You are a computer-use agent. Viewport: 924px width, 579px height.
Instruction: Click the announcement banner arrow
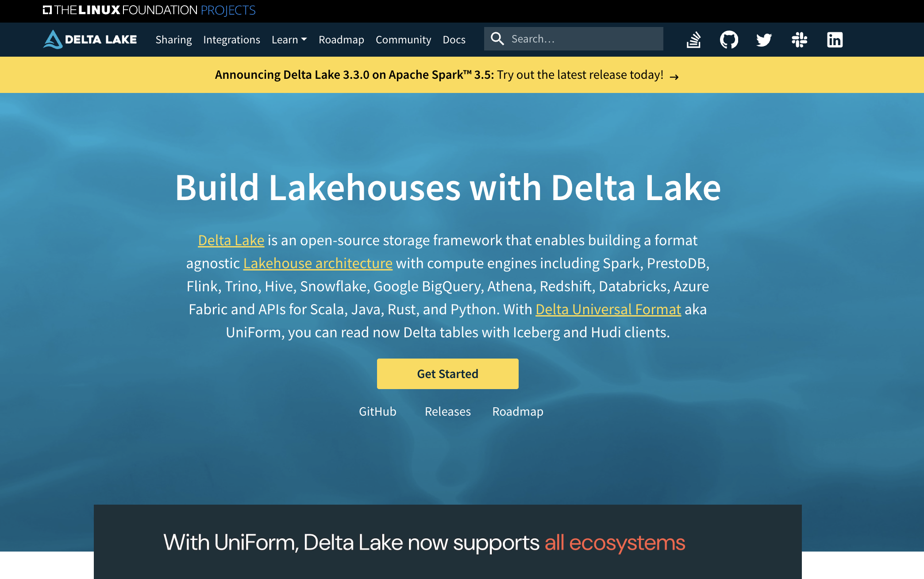674,77
